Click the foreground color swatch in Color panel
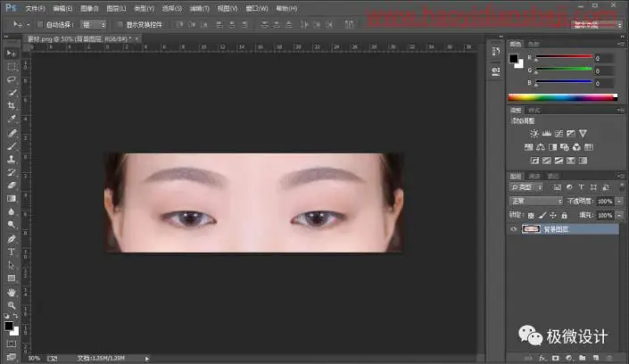Screen dimensions: 629x364 [x=514, y=59]
